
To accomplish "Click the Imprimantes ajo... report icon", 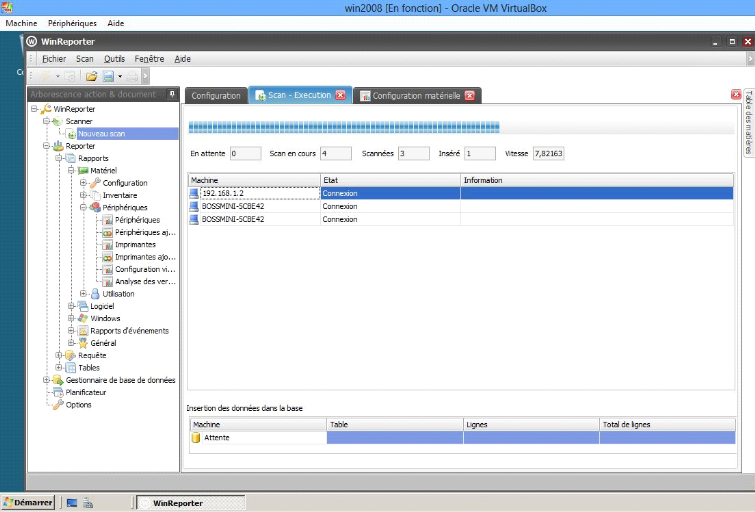I will [x=107, y=257].
